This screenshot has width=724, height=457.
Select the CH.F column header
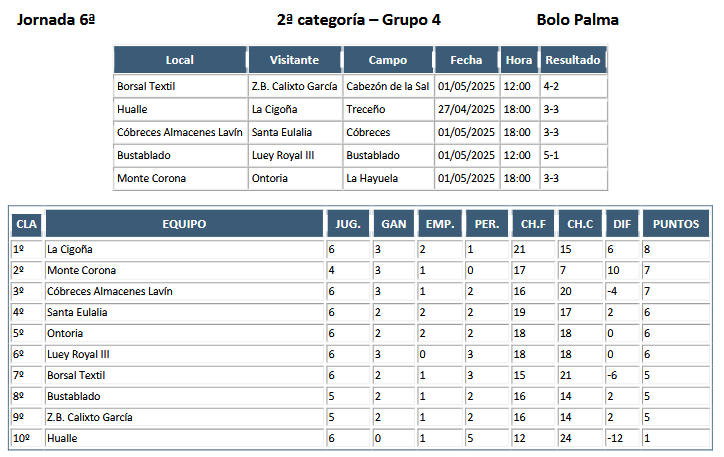[x=533, y=224]
